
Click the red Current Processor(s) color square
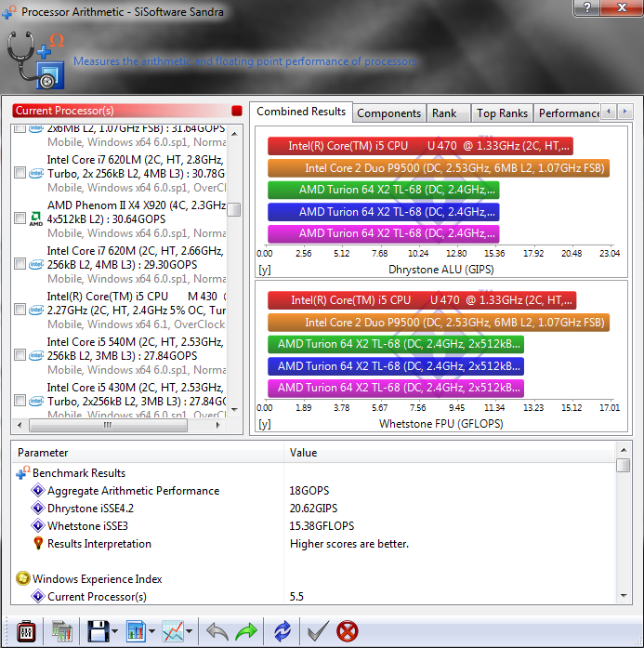(237, 111)
